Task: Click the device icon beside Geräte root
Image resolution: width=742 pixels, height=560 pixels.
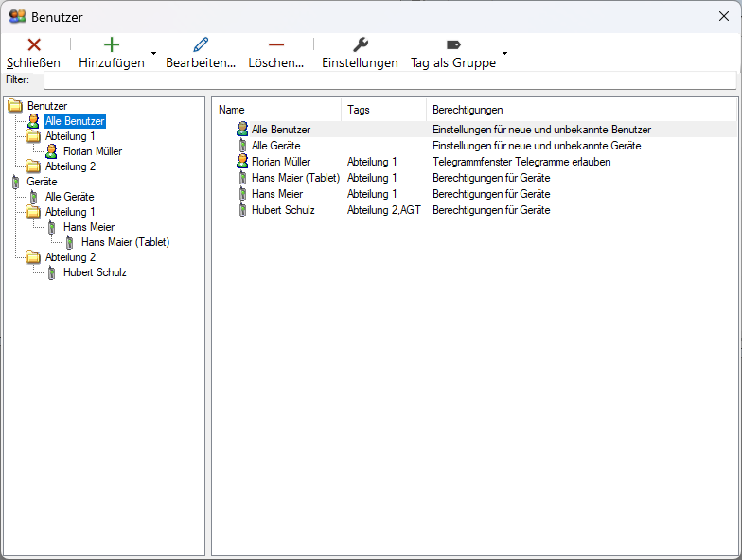Action: (15, 182)
